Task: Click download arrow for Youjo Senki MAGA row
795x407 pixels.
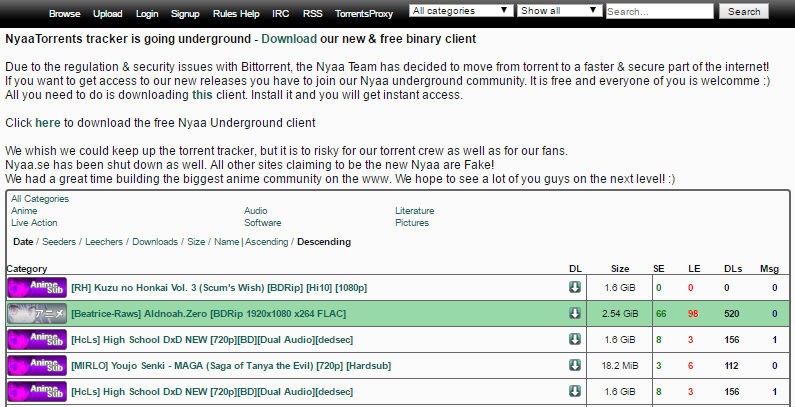Action: click(x=574, y=365)
